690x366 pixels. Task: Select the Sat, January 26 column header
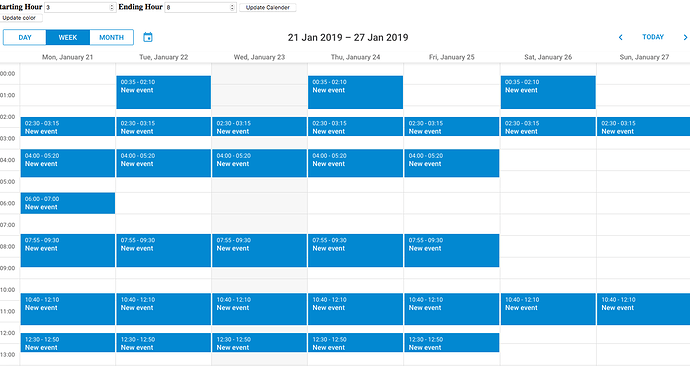(548, 57)
